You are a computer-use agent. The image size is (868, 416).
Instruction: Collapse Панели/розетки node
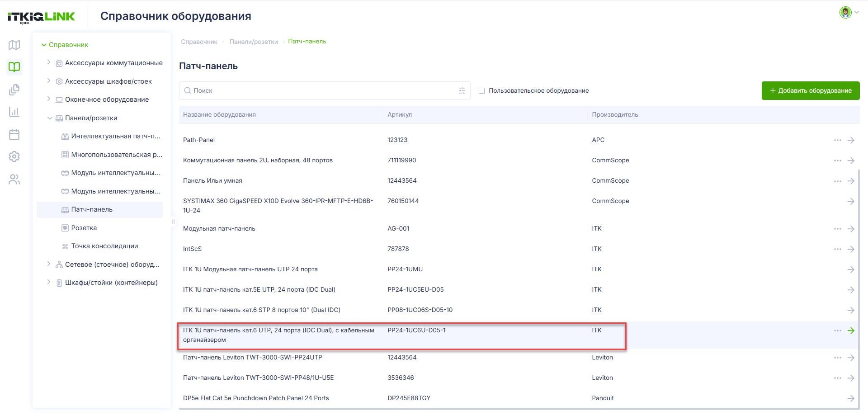click(x=50, y=118)
